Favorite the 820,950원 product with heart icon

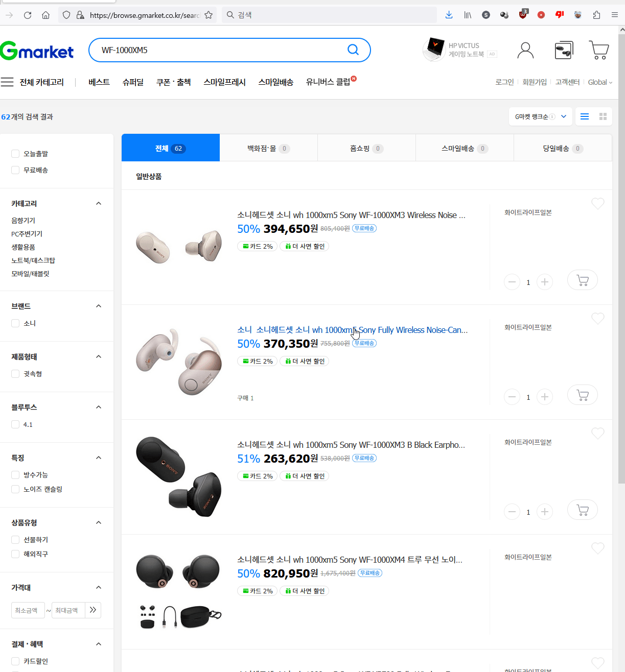tap(598, 548)
